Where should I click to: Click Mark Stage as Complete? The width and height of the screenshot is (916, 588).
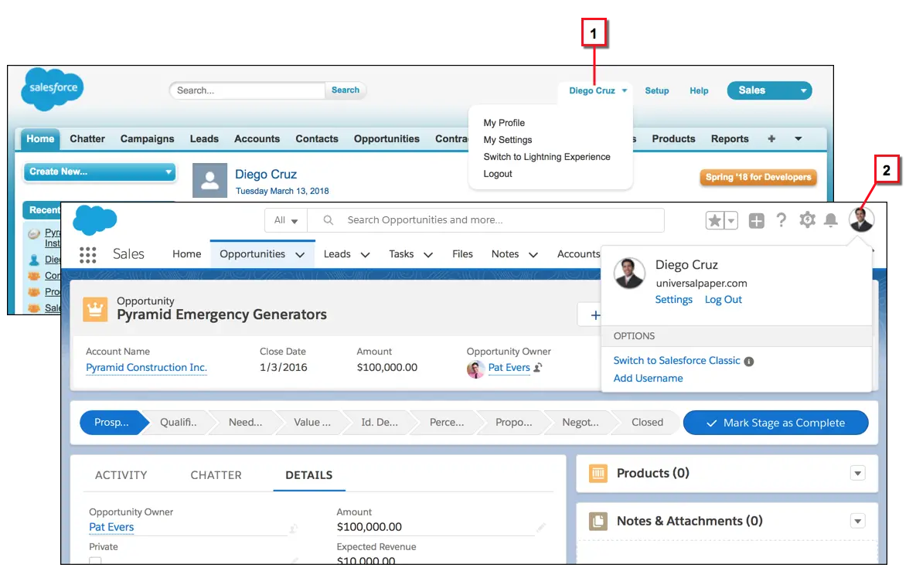(x=776, y=423)
